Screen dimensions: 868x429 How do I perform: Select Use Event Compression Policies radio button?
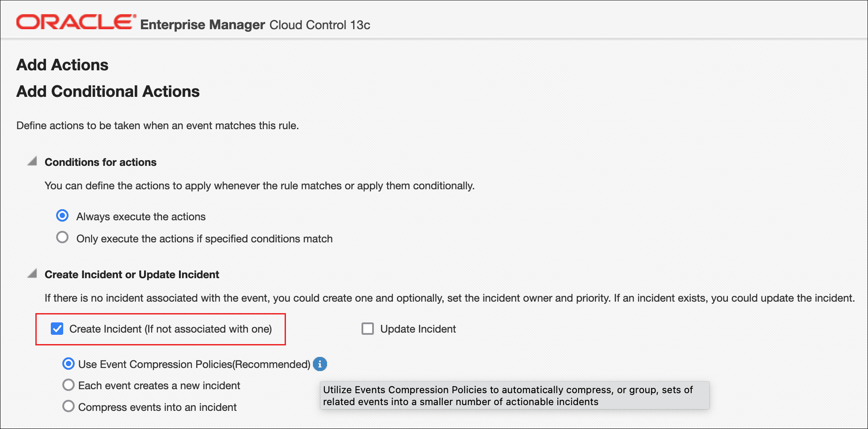[69, 364]
